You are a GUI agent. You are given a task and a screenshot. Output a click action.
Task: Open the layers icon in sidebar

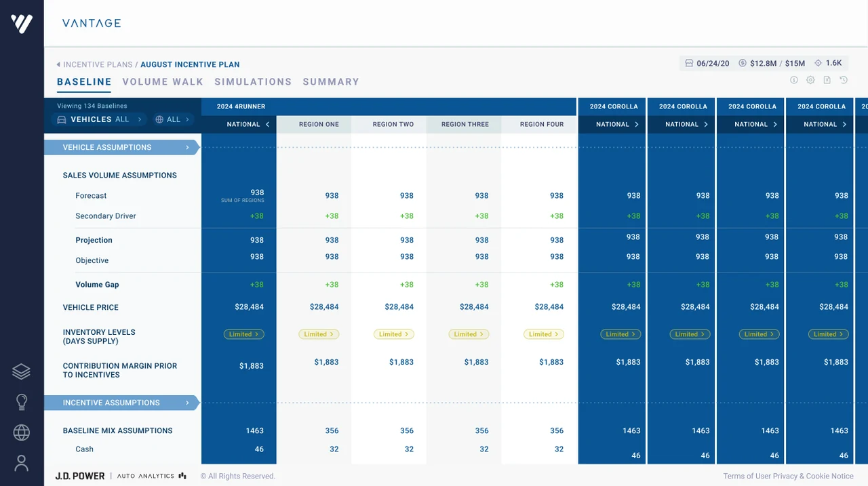21,371
